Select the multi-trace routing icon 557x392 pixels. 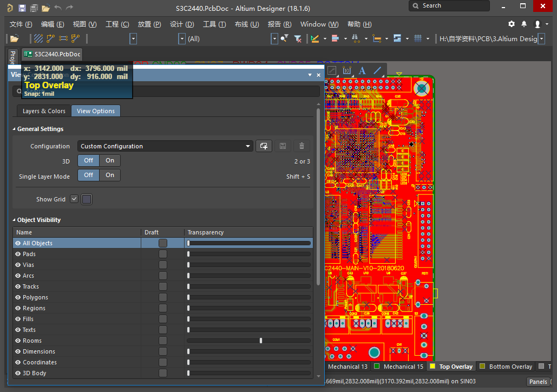pos(75,38)
